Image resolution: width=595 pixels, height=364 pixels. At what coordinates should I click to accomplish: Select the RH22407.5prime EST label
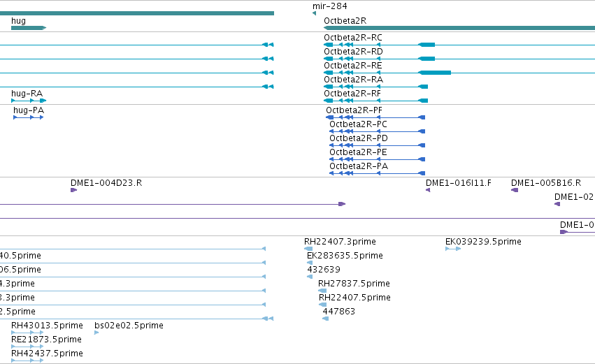(354, 298)
